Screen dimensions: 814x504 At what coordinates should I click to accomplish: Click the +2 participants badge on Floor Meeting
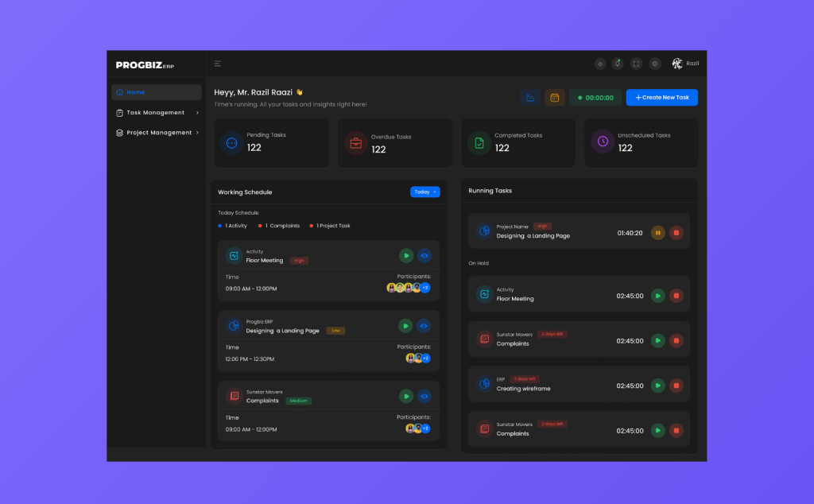coord(425,288)
